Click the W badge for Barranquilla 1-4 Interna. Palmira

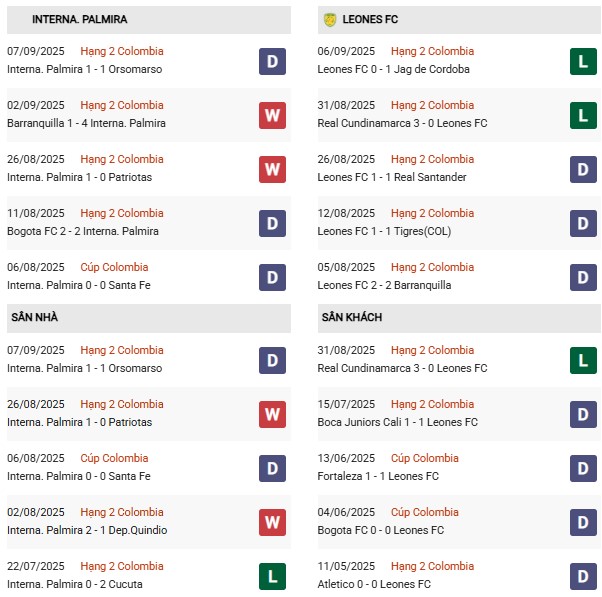(272, 116)
